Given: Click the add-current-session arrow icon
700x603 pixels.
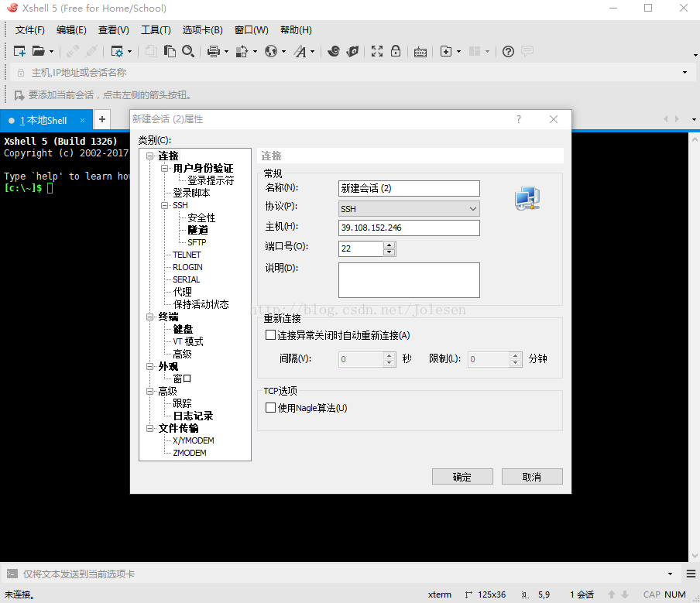Looking at the screenshot, I should 19,95.
